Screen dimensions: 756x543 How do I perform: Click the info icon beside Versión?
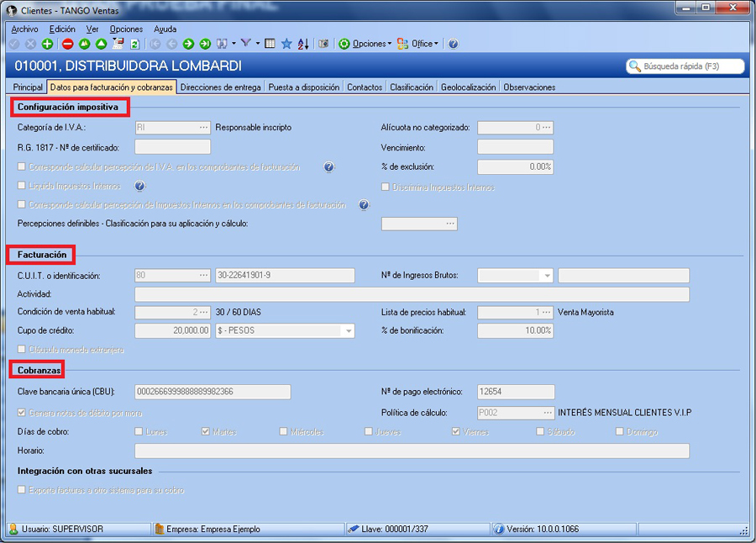point(498,529)
